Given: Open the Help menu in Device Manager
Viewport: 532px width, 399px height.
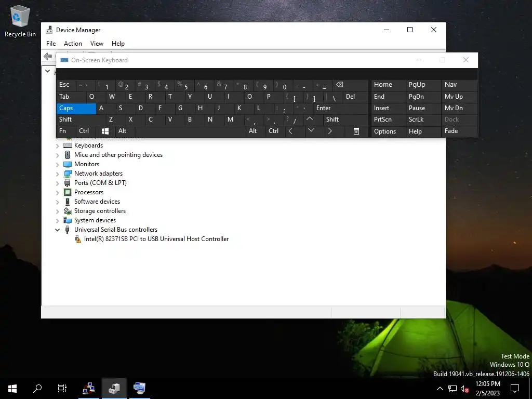Looking at the screenshot, I should click(x=118, y=44).
